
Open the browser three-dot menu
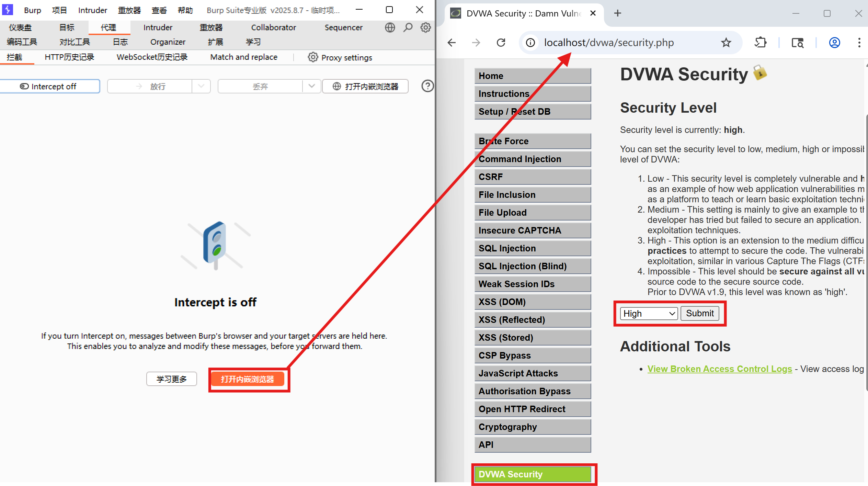pyautogui.click(x=859, y=43)
